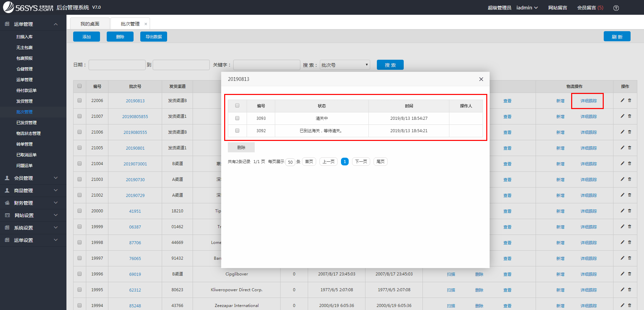
Task: Open the iadmin account dropdown
Action: (x=527, y=7)
